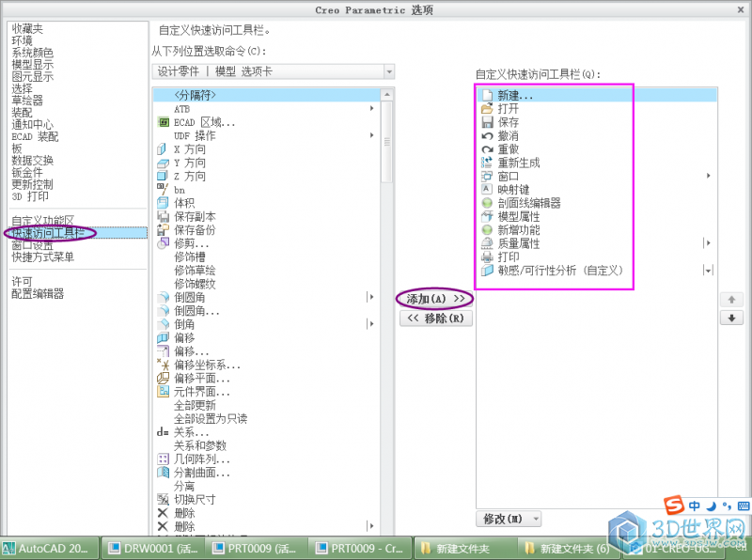This screenshot has width=752, height=560.
Task: Click the 几何阵列 icon
Action: 163,459
